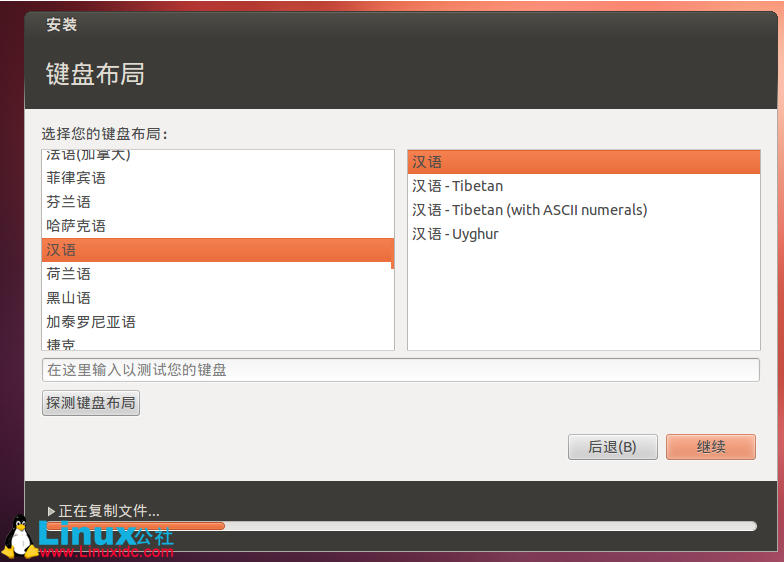
Task: Click 探测键盘布局 button
Action: click(x=90, y=403)
